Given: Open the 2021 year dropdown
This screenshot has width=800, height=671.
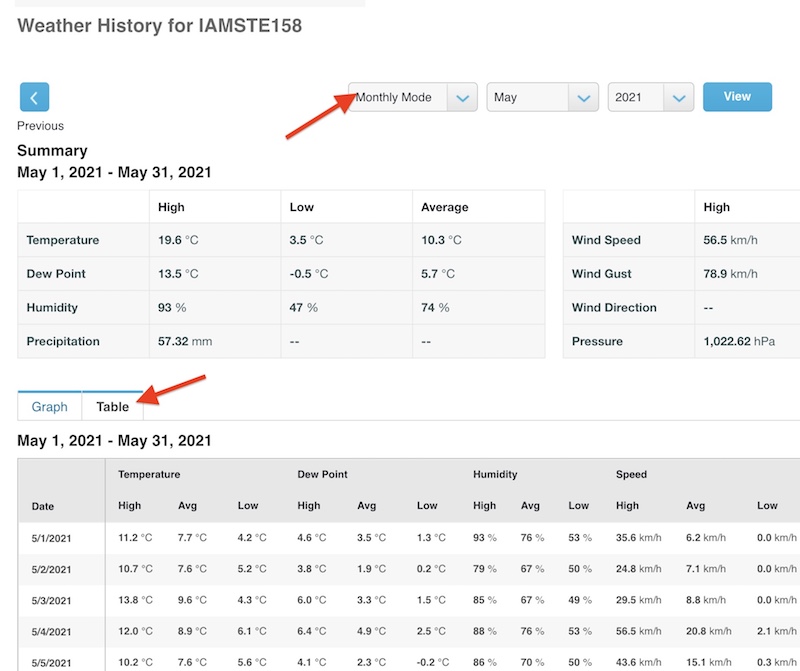Looking at the screenshot, I should point(650,98).
